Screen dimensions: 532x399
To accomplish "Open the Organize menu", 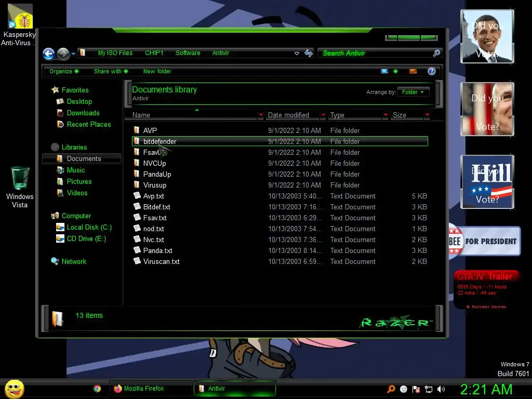I will [64, 71].
